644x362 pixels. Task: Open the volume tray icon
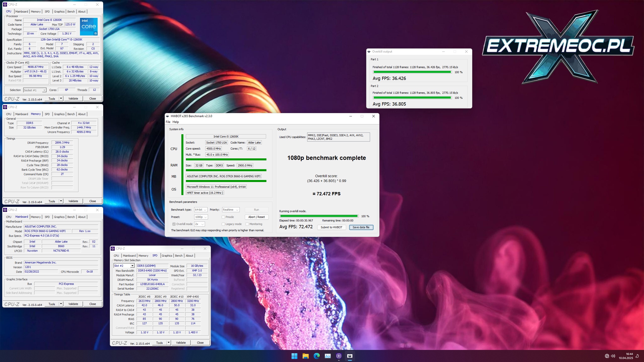tap(613, 356)
